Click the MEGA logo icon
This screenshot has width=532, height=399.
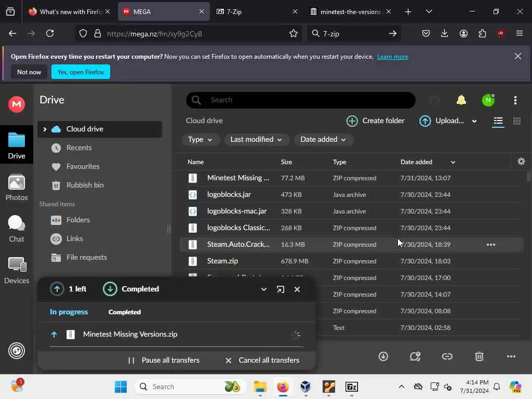click(x=17, y=104)
